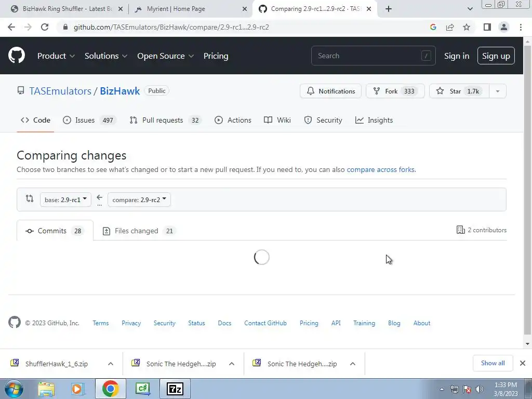Screen dimensions: 532x399
Task: Click the Pricing header link
Action: tap(216, 56)
